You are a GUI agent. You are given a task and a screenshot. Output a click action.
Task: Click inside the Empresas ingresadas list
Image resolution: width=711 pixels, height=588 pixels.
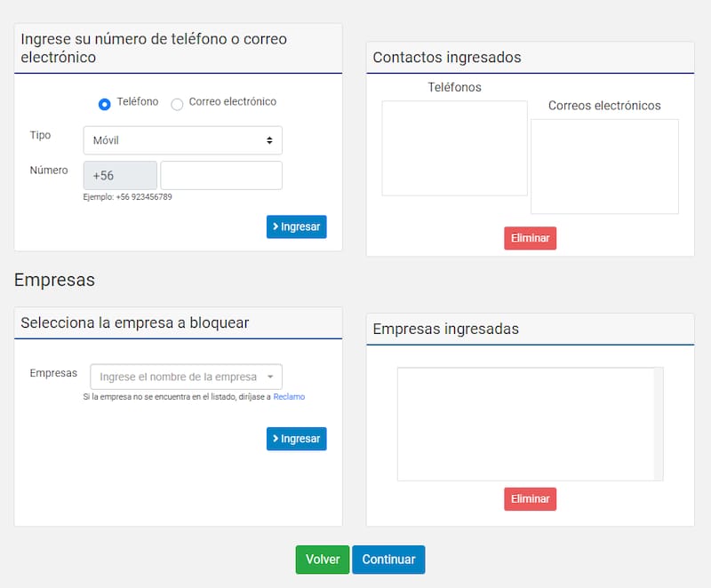coord(524,424)
